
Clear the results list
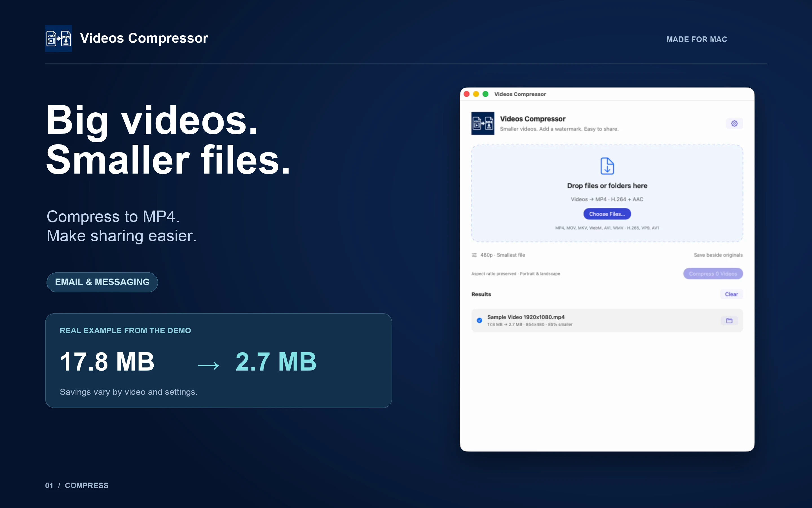(x=731, y=294)
